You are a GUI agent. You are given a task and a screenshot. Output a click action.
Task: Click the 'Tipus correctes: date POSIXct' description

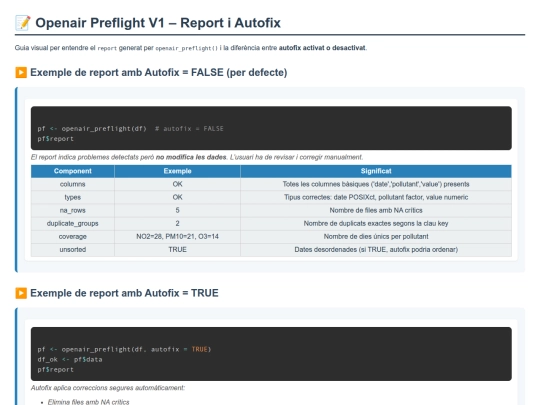(376, 197)
